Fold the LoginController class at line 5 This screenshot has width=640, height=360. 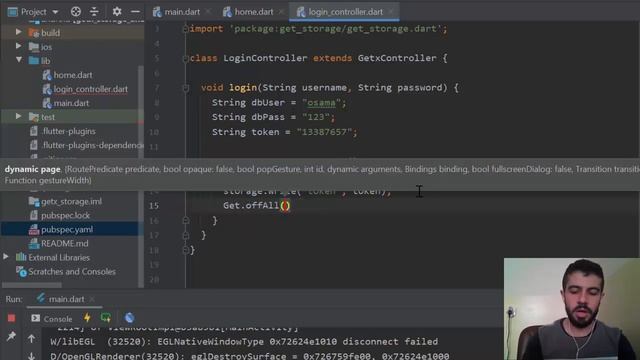(x=186, y=58)
